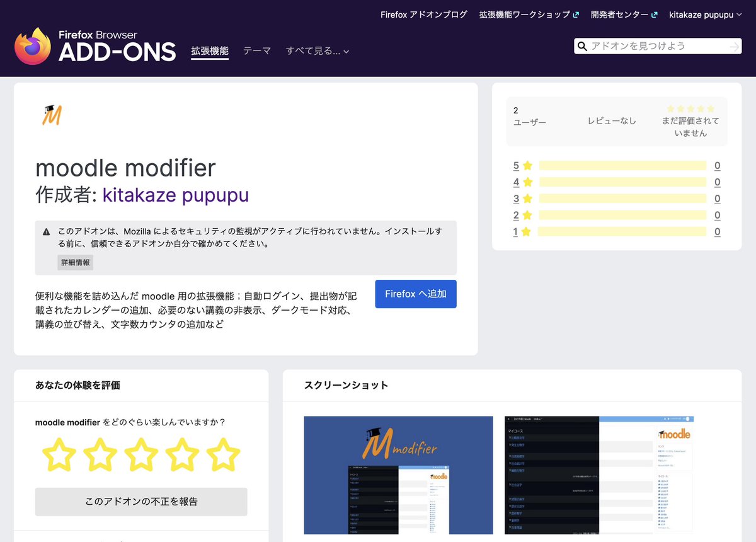Click the 3-star rating bar

[x=622, y=199]
